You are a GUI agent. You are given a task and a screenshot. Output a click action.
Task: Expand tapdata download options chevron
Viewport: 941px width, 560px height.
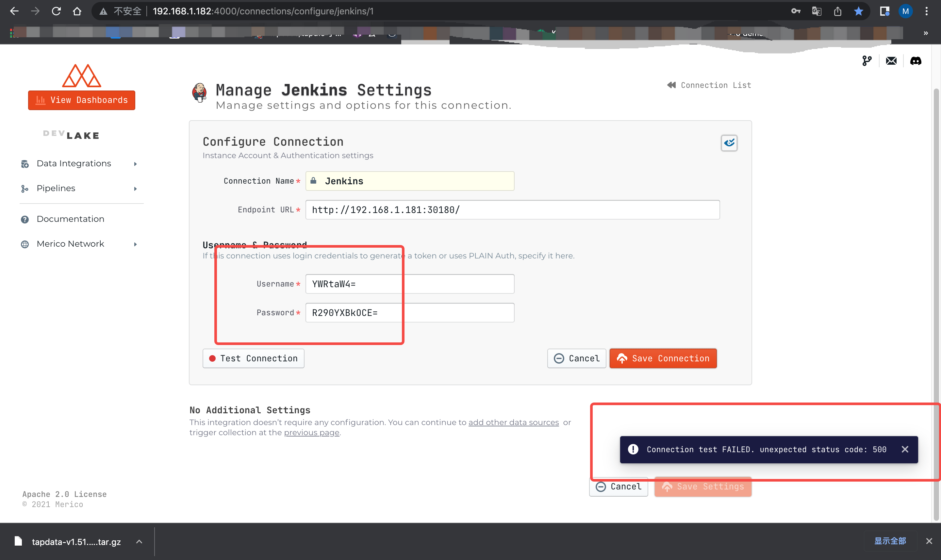coord(139,541)
